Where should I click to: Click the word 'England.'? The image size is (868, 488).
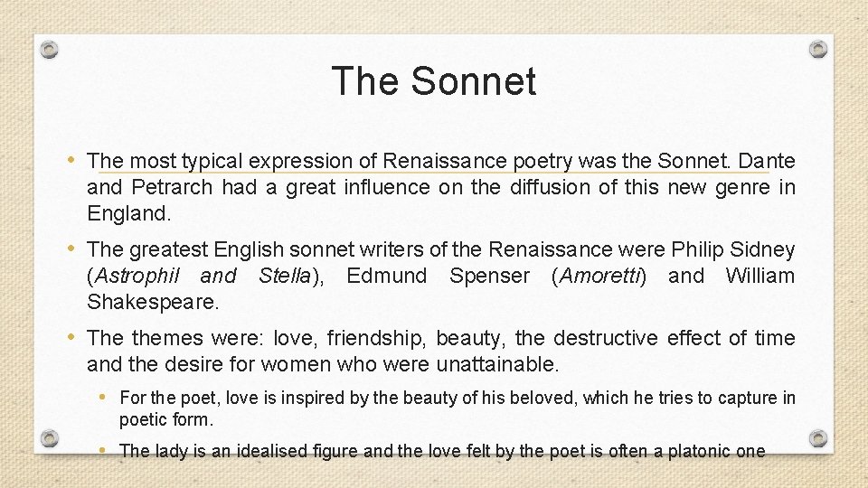tap(129, 213)
